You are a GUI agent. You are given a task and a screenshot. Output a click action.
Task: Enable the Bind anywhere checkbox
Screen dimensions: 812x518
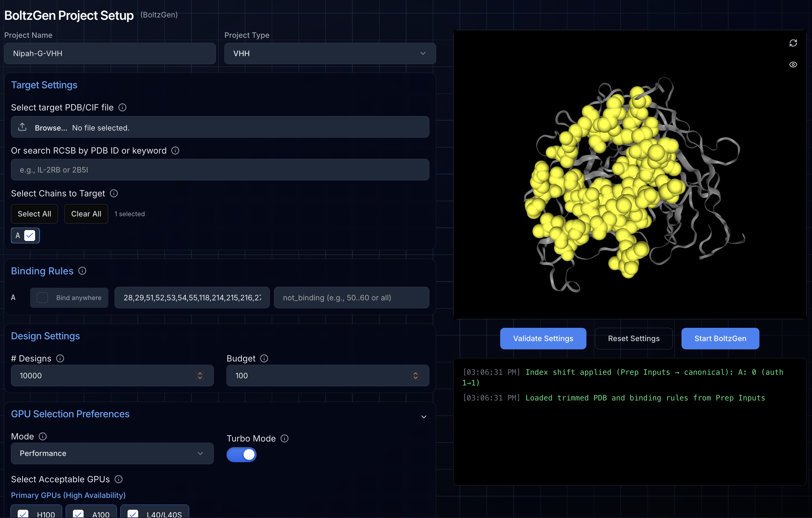click(43, 297)
